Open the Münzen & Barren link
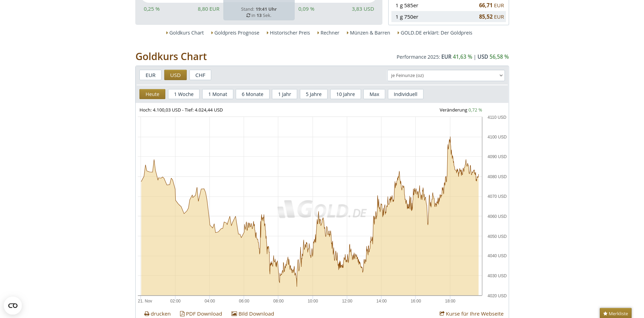644x318 pixels. (x=370, y=33)
